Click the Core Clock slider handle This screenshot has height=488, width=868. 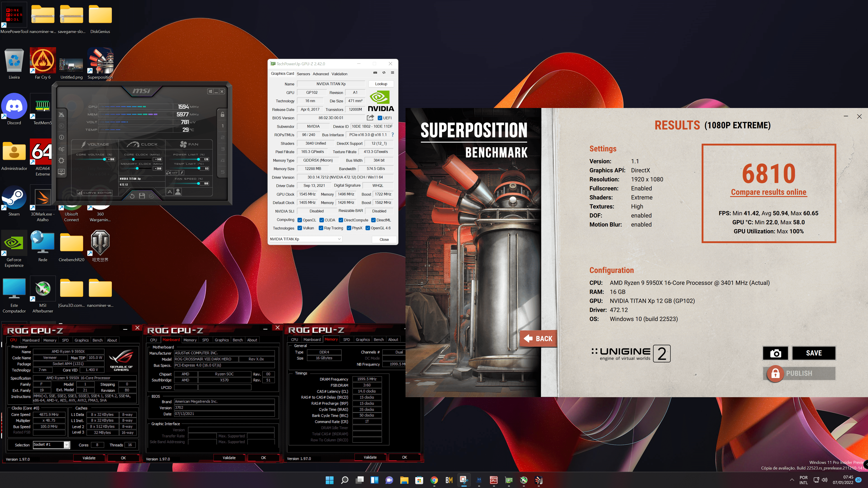133,159
